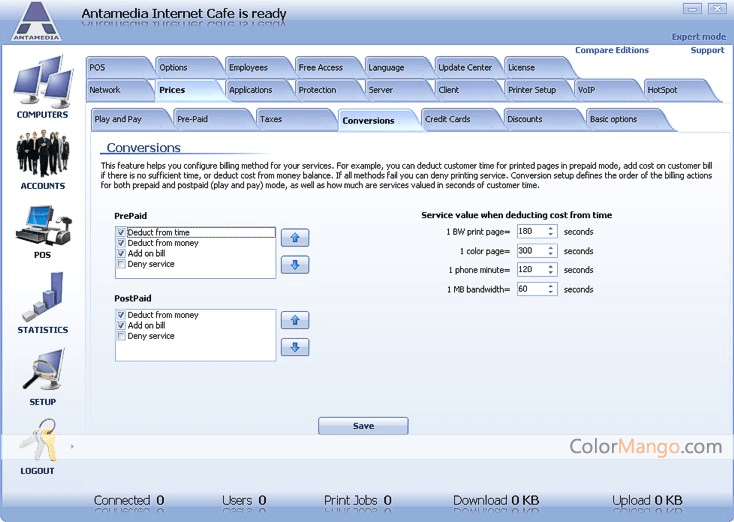
Task: Increase BW print page seconds value
Action: 551,229
